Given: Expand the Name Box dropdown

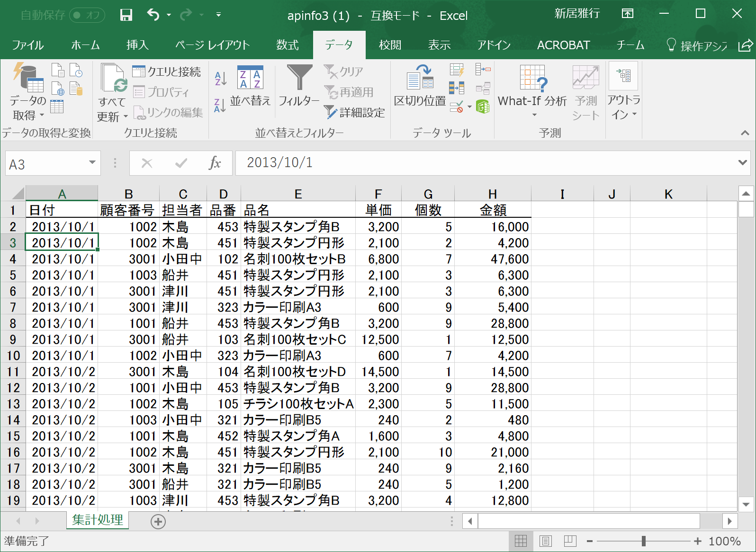Looking at the screenshot, I should pyautogui.click(x=92, y=163).
